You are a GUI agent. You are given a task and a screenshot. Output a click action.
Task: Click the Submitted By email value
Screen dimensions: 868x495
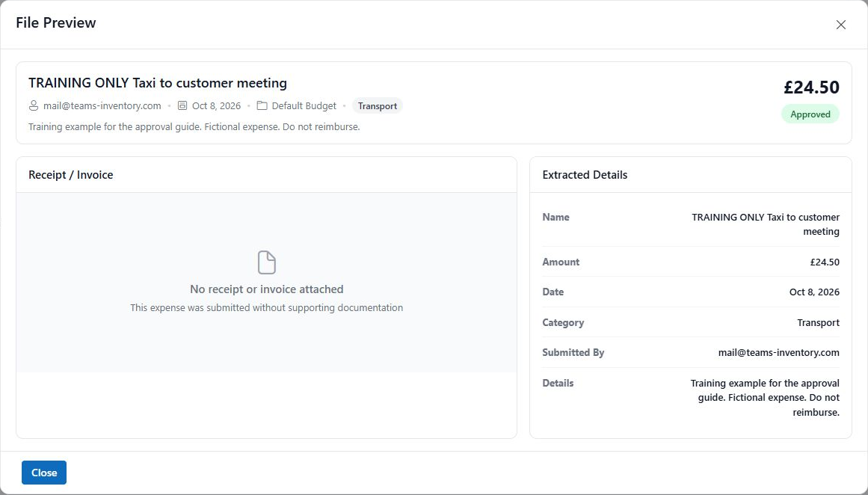(778, 352)
